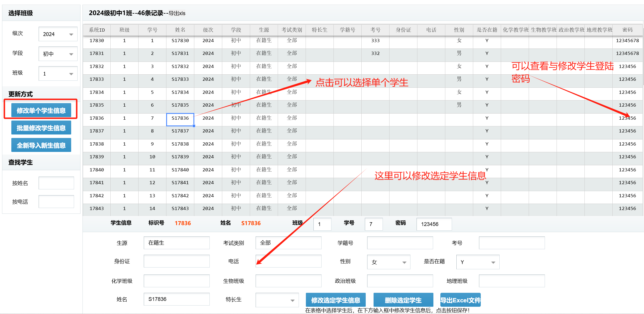The height and width of the screenshot is (314, 644).
Task: Edit the 姓名 field showing S17836
Action: click(x=177, y=299)
